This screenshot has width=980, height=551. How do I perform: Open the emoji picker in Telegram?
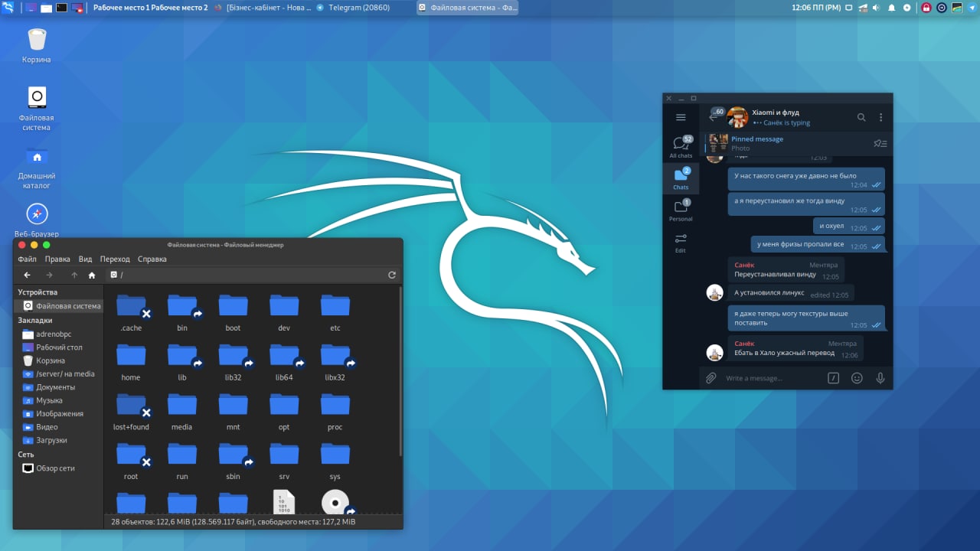click(857, 378)
